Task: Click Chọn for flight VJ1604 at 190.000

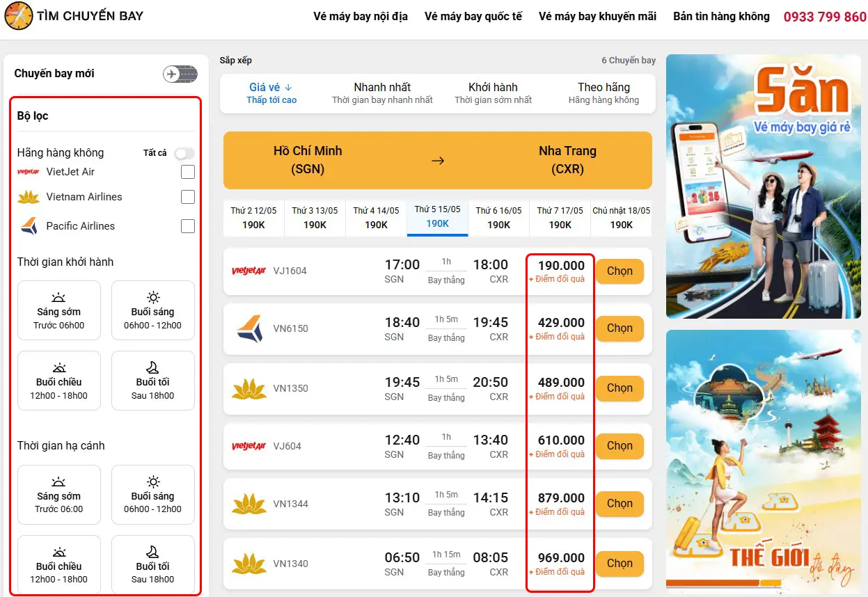Action: pyautogui.click(x=620, y=271)
